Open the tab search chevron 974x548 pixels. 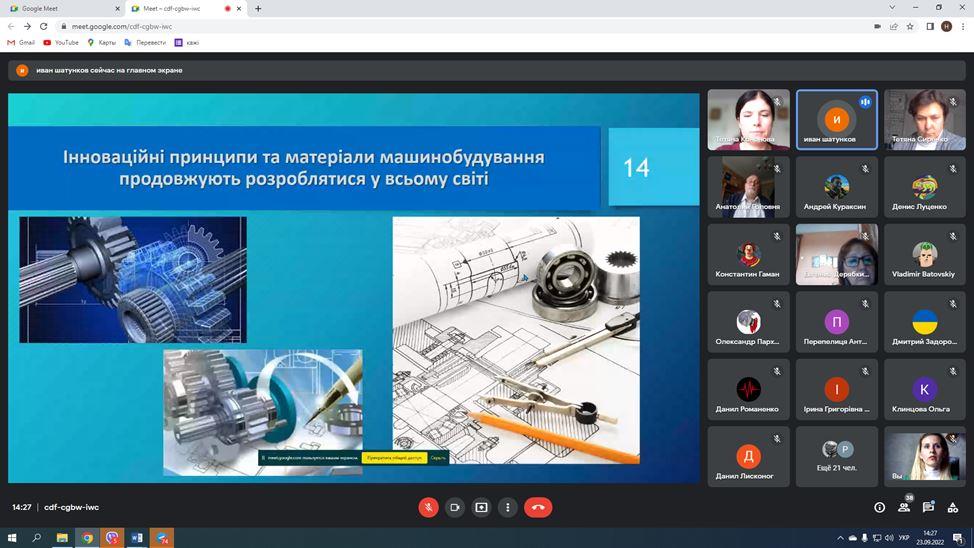click(x=892, y=7)
